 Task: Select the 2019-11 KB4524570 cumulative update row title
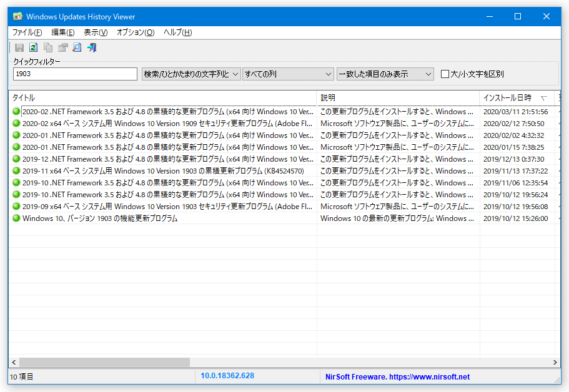(x=163, y=171)
